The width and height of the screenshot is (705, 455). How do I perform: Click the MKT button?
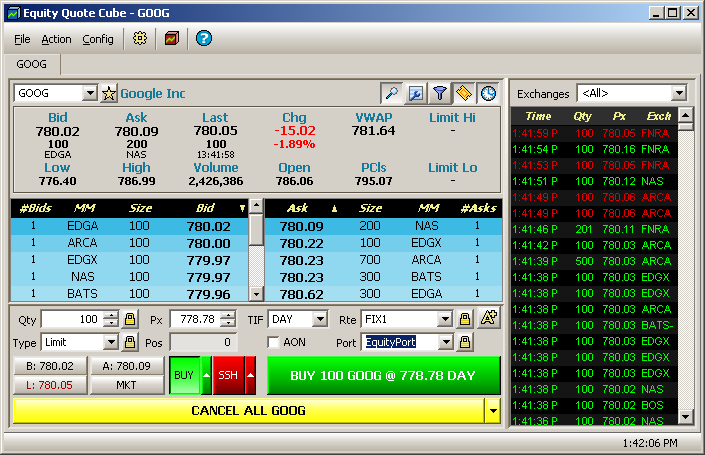pos(127,385)
